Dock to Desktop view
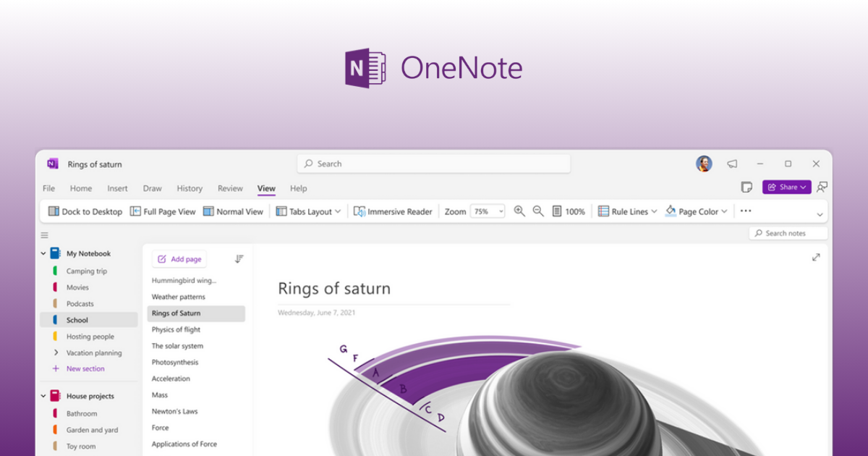This screenshot has height=456, width=868. (85, 211)
